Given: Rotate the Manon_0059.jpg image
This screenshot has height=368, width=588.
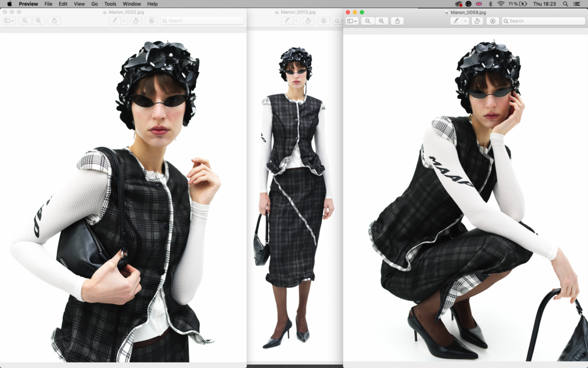Looking at the screenshot, I should (478, 21).
